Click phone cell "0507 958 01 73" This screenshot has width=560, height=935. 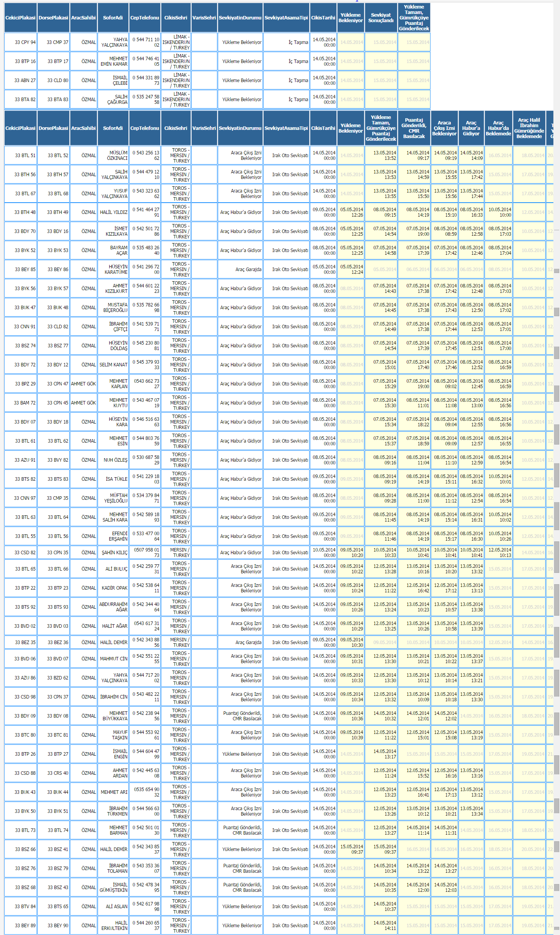[x=145, y=552]
